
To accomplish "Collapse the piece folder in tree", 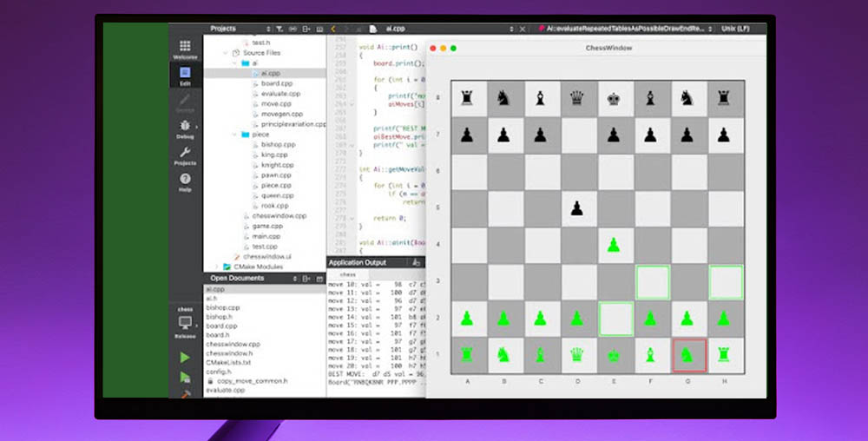I will 234,135.
